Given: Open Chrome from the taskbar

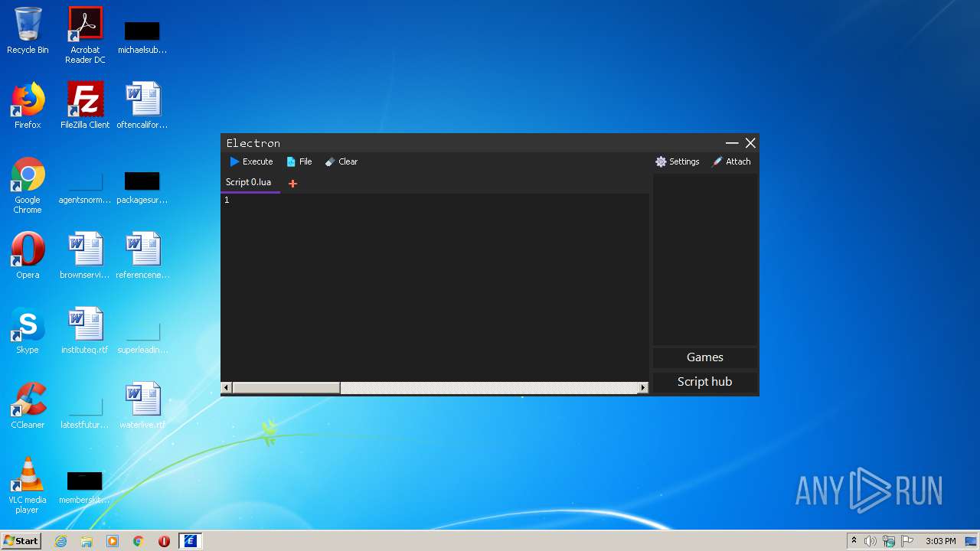Looking at the screenshot, I should click(139, 541).
